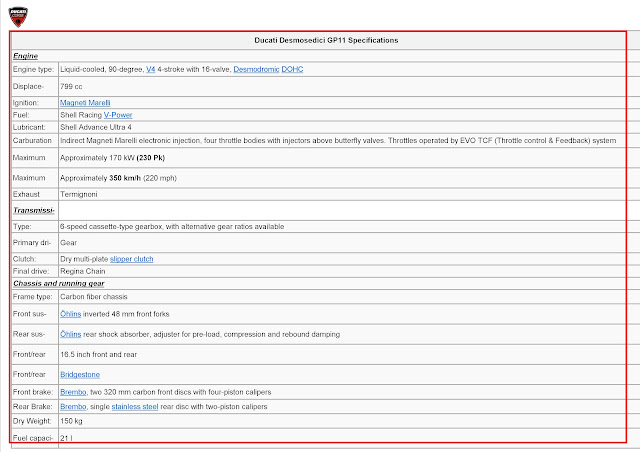Click the Indirect Magneti Marelli electronic injection text
The width and height of the screenshot is (640, 452).
click(x=338, y=140)
